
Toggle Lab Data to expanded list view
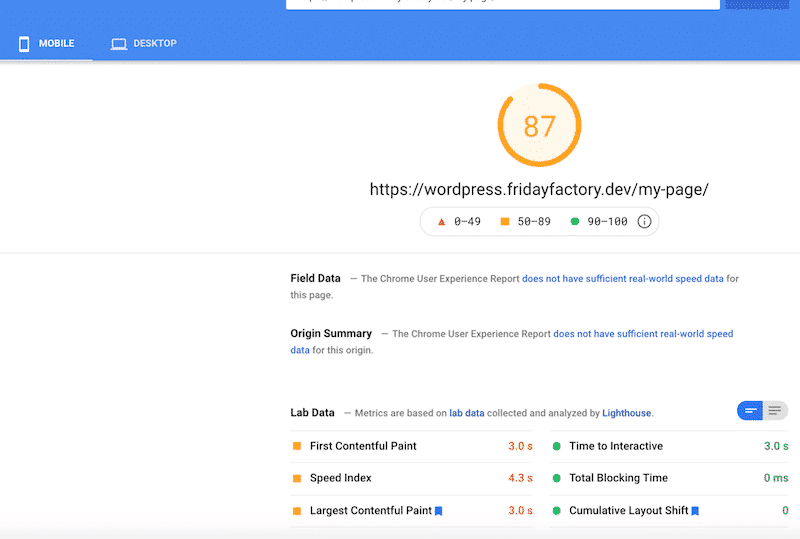click(x=775, y=411)
